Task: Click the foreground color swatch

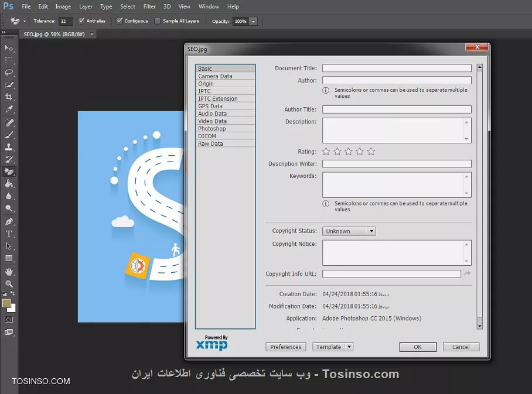Action: [6, 303]
